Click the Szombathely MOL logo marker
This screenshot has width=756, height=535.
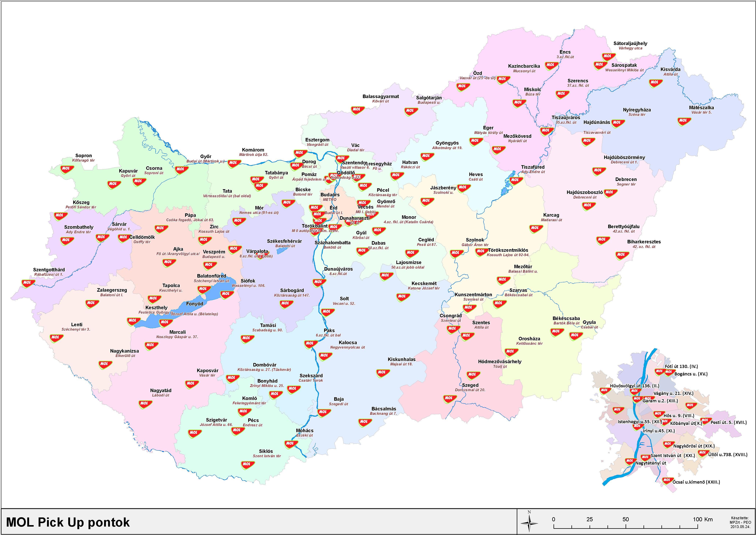pos(67,241)
